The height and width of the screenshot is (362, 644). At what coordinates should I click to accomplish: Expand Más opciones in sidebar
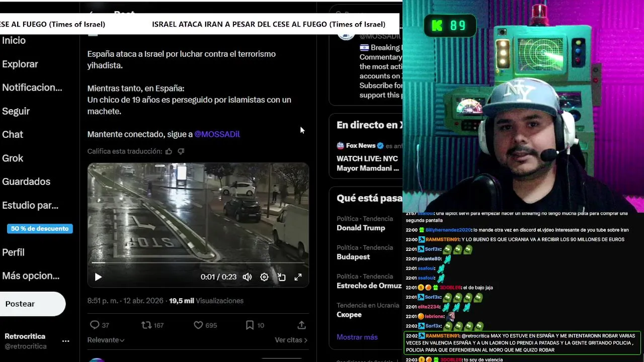click(x=31, y=276)
